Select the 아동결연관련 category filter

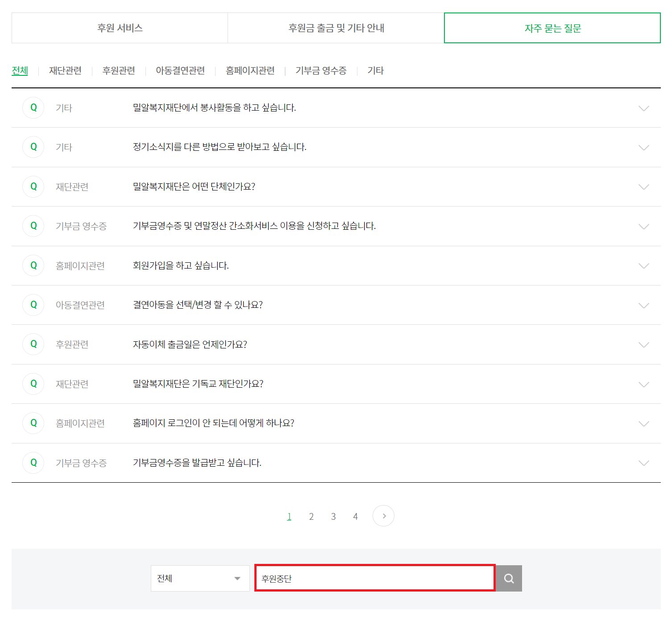click(x=180, y=70)
